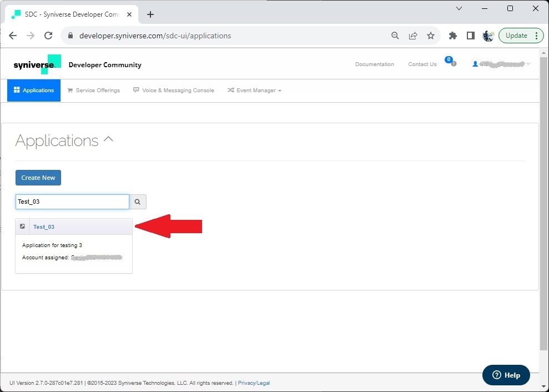Viewport: 549px width, 392px height.
Task: Click the Developer Community heading
Action: 105,65
